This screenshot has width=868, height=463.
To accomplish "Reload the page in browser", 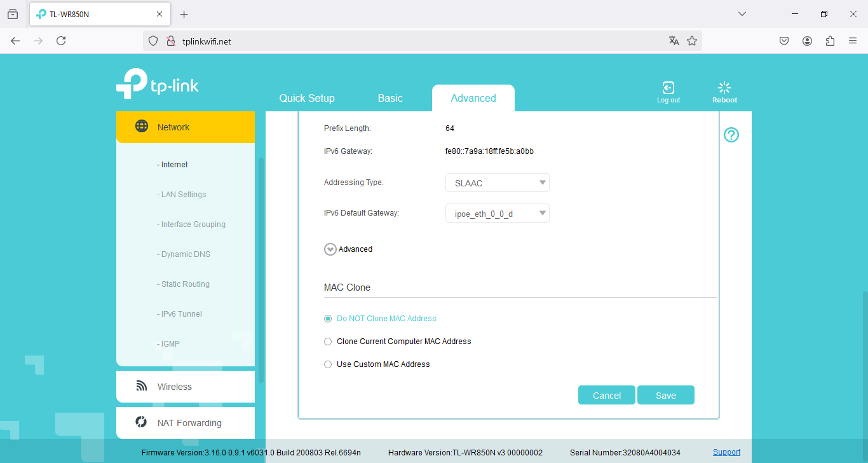I will click(61, 41).
